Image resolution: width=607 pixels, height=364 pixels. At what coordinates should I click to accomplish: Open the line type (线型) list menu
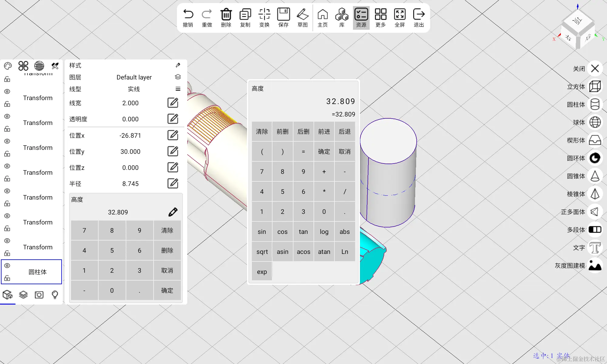pos(178,89)
